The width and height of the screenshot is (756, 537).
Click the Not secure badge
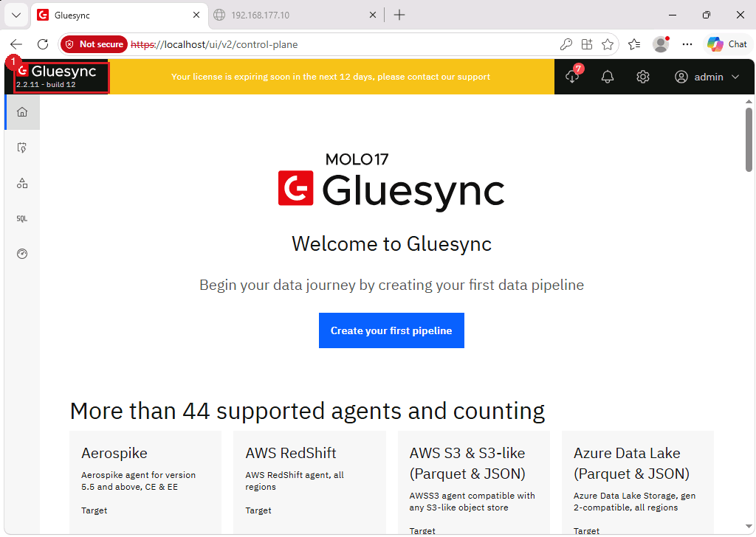[x=94, y=44]
